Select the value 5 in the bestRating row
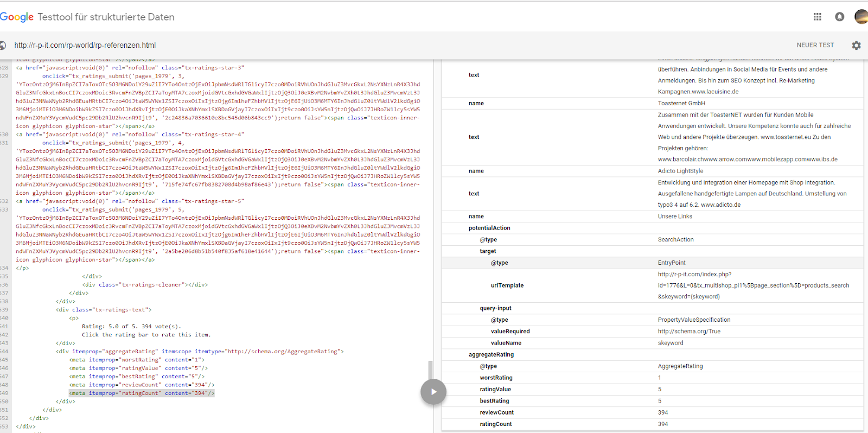 click(660, 401)
